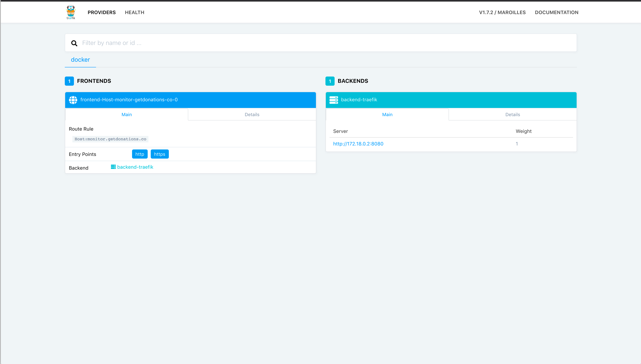
Task: Toggle the https entry point badge
Action: pos(160,154)
